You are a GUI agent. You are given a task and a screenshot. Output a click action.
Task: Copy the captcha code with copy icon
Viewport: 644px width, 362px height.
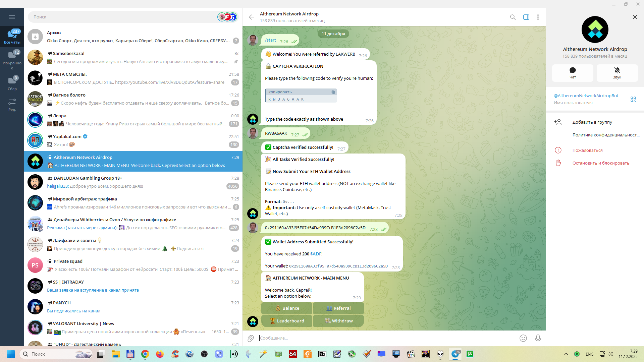(x=333, y=92)
